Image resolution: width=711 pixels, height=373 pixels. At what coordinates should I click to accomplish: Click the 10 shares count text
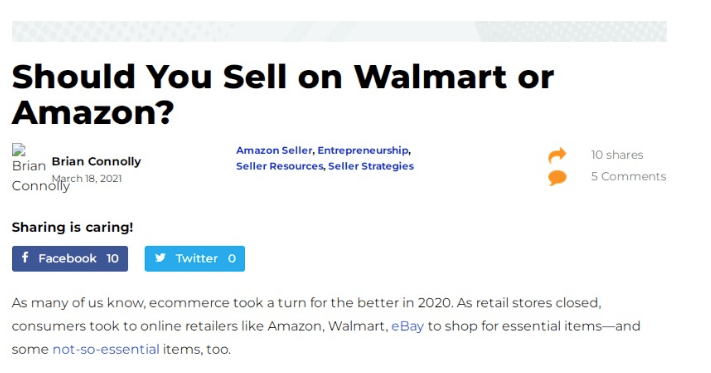(617, 155)
